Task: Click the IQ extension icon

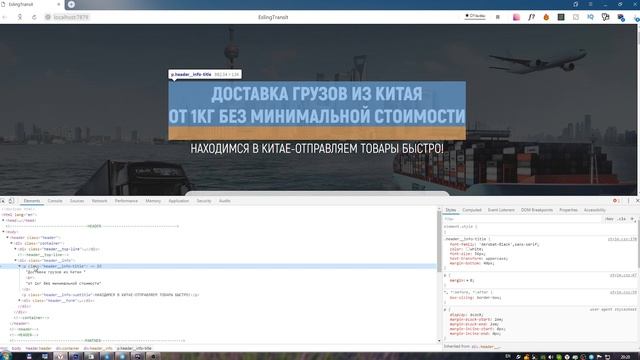Action: [591, 17]
